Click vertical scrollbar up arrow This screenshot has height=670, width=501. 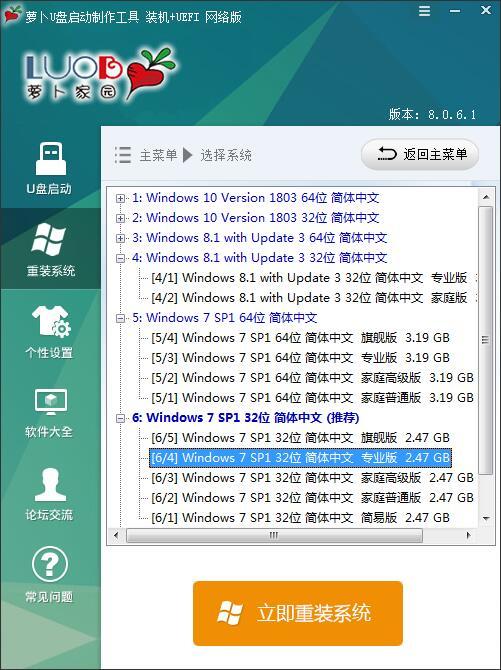486,197
